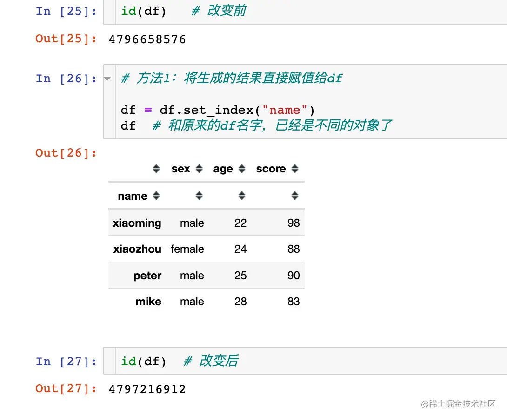Sort by the name index arrows
This screenshot has height=420, width=507.
(x=156, y=196)
